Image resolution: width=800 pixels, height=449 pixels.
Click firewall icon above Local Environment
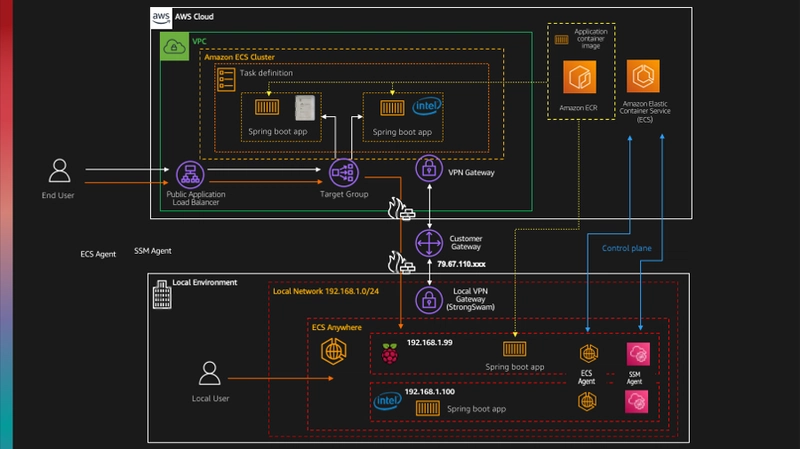[x=401, y=263]
